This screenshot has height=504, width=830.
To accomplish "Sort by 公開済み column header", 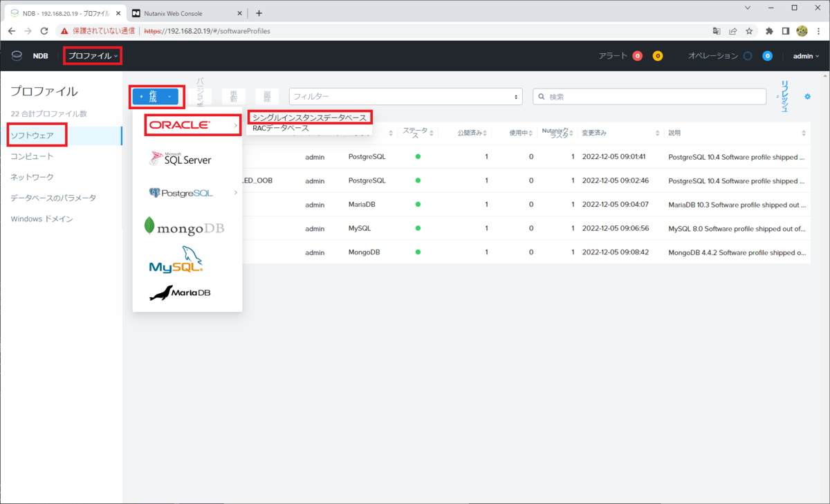I will [x=471, y=133].
